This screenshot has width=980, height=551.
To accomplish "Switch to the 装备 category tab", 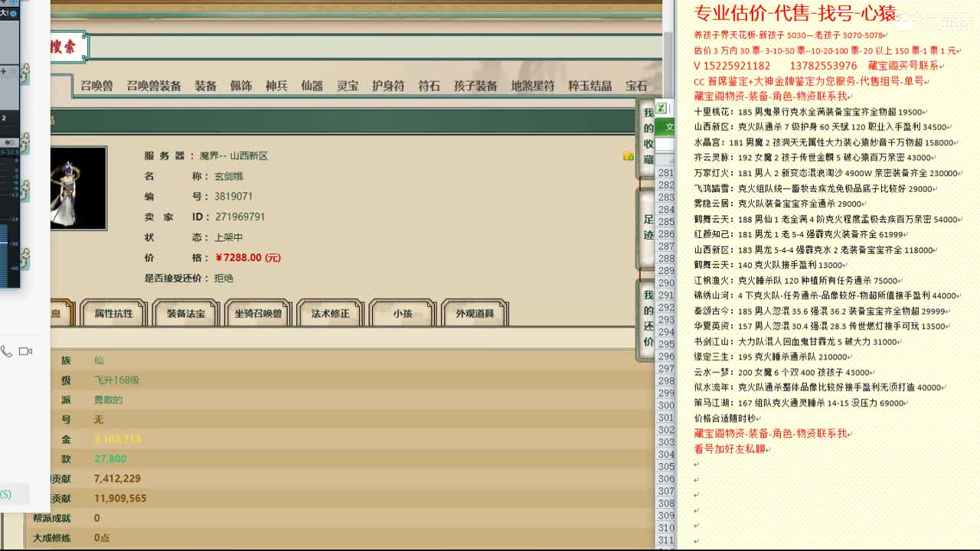I will [x=205, y=86].
